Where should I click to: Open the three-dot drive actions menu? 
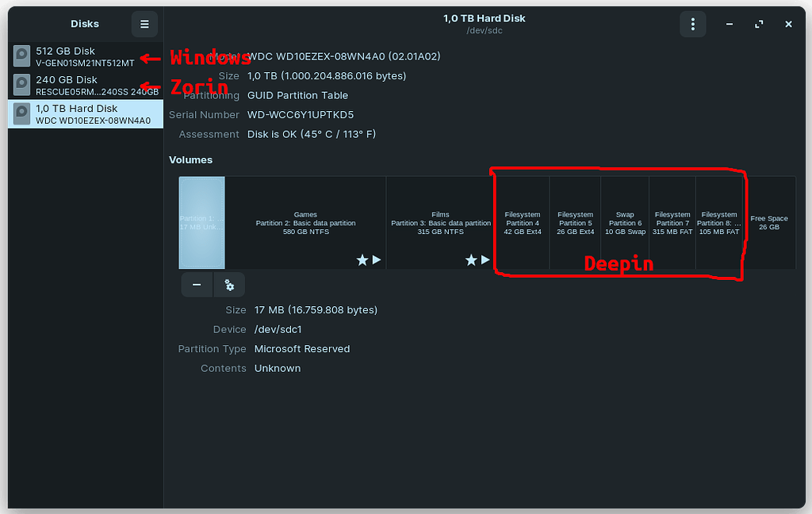[692, 24]
